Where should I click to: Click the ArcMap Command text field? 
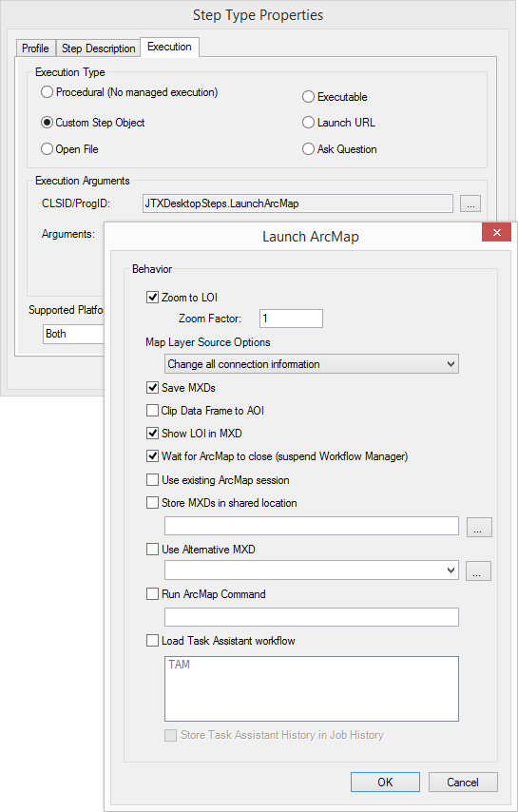click(x=312, y=617)
